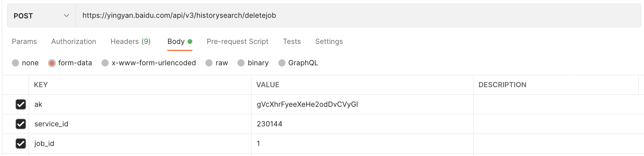Open the Authorization tab
The height and width of the screenshot is (156, 644).
74,42
